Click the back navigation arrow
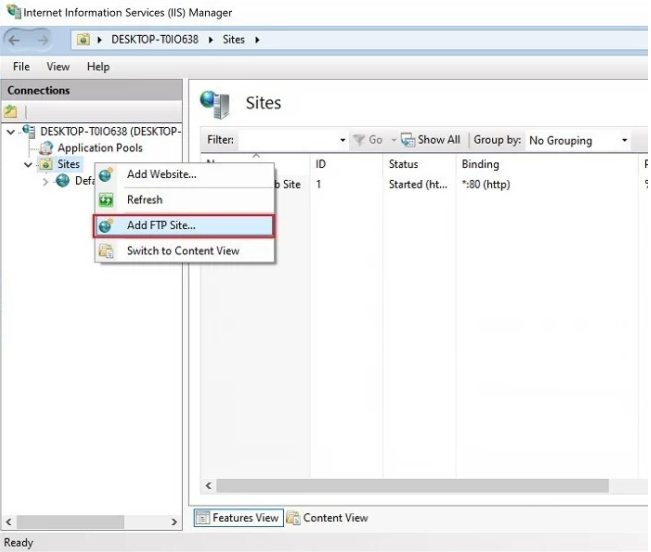The width and height of the screenshot is (651, 552). coord(14,40)
